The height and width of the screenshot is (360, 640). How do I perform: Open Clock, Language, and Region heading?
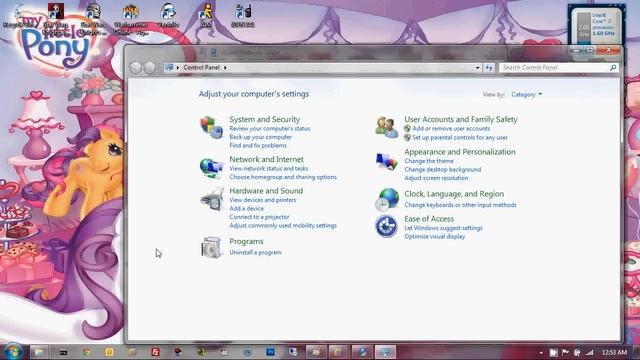pyautogui.click(x=454, y=194)
